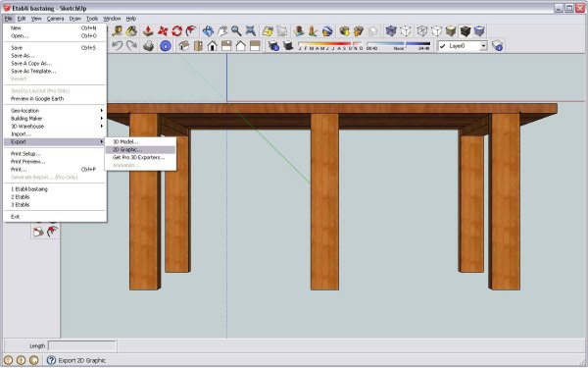This screenshot has width=588, height=368.
Task: Click the Print icon in toolbar
Action: pyautogui.click(x=149, y=46)
